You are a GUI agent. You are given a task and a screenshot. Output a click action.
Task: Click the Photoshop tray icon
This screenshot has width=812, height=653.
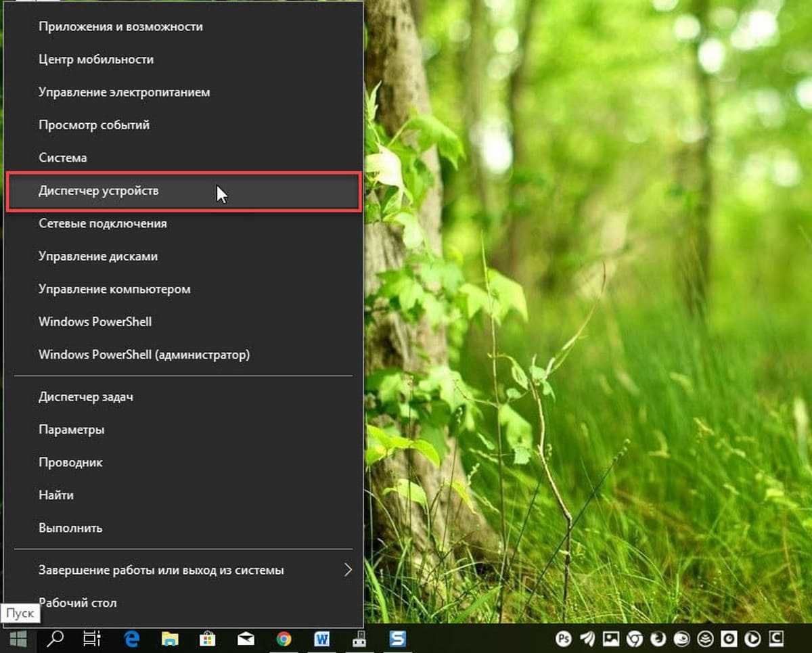pyautogui.click(x=563, y=638)
